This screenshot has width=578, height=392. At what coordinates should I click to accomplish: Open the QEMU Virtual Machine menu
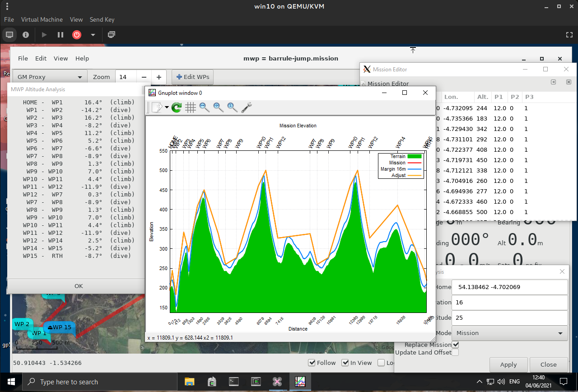42,19
